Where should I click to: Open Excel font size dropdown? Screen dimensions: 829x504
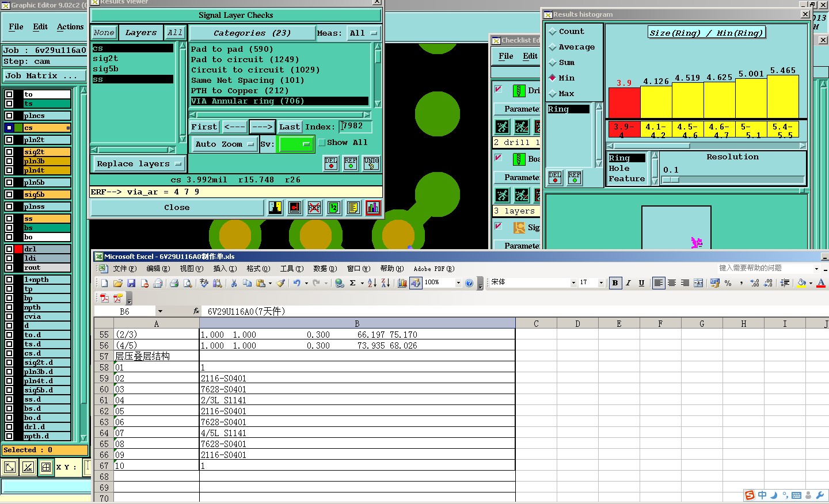601,282
